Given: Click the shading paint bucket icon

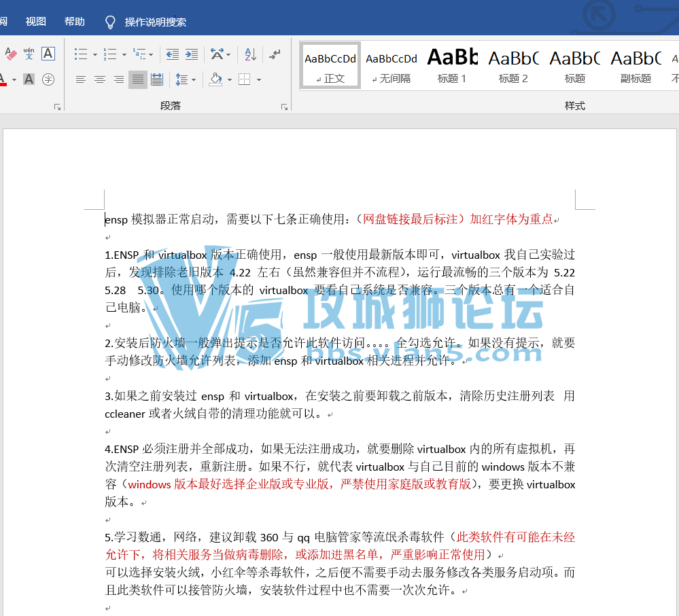Looking at the screenshot, I should click(215, 79).
